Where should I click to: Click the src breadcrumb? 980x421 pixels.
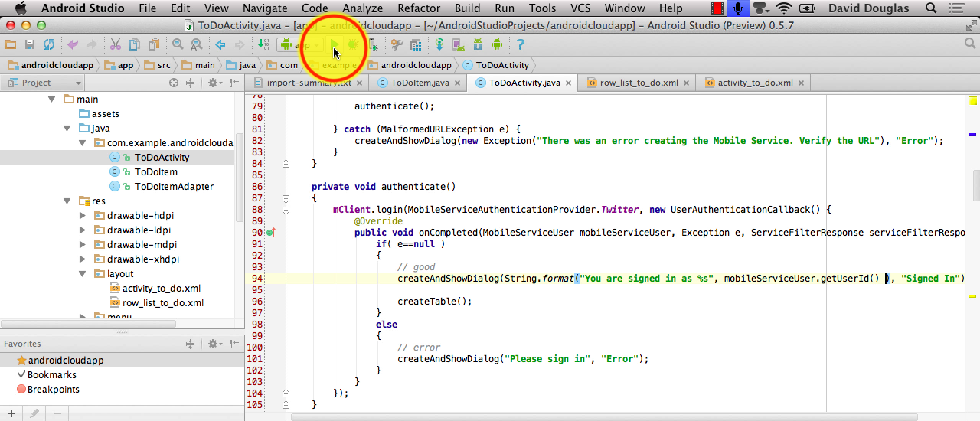tap(158, 65)
